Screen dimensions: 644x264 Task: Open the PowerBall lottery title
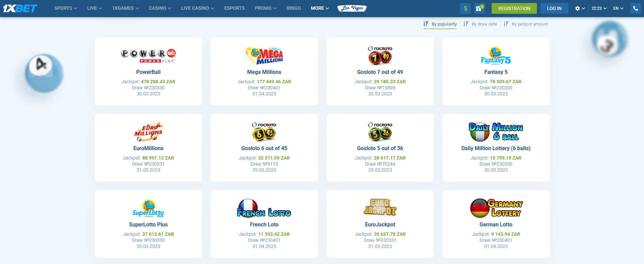[148, 72]
